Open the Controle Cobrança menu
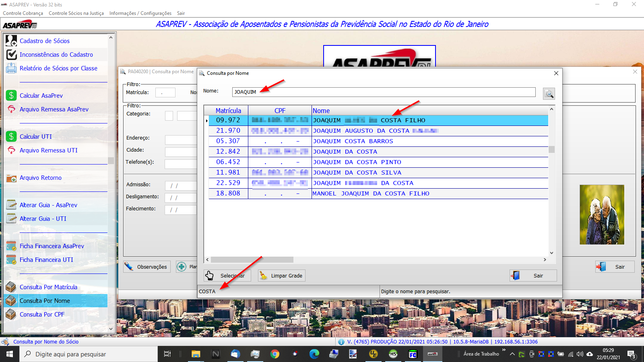Screen dimensions: 644x362 [23, 13]
